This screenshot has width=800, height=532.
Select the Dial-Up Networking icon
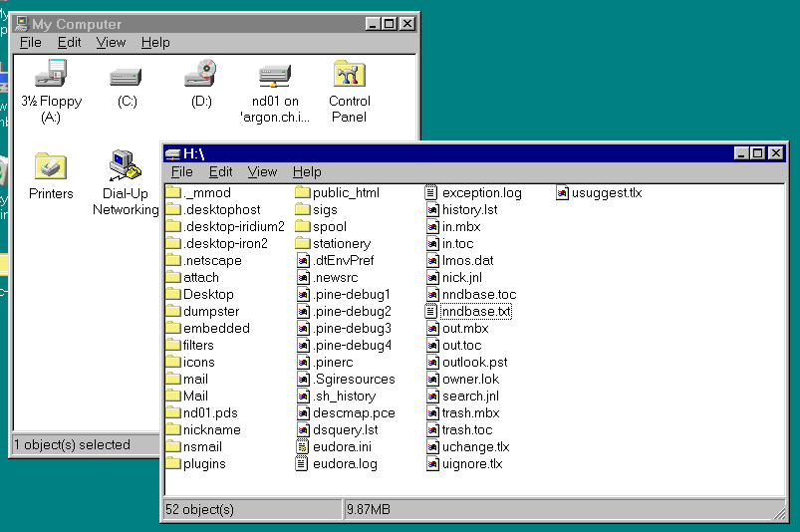[126, 165]
